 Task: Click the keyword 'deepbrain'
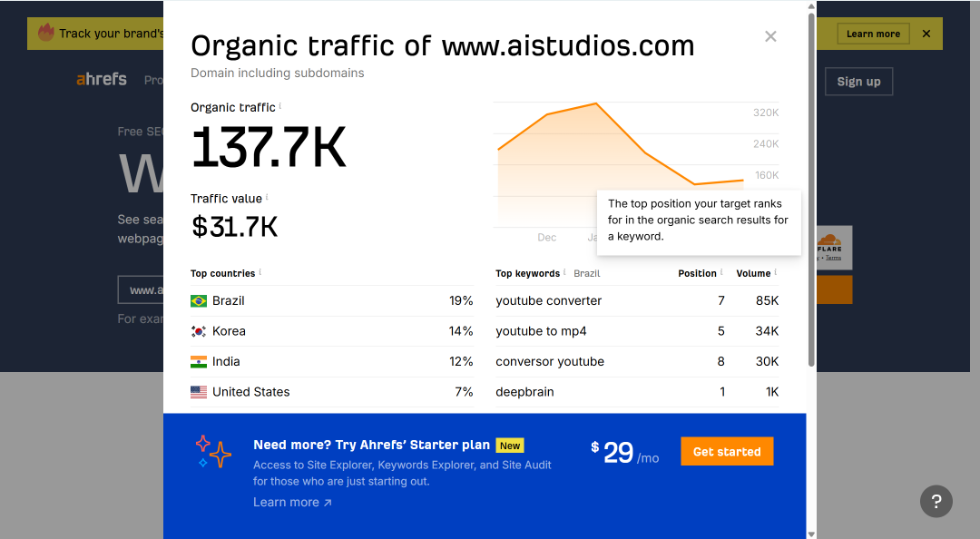pos(524,392)
